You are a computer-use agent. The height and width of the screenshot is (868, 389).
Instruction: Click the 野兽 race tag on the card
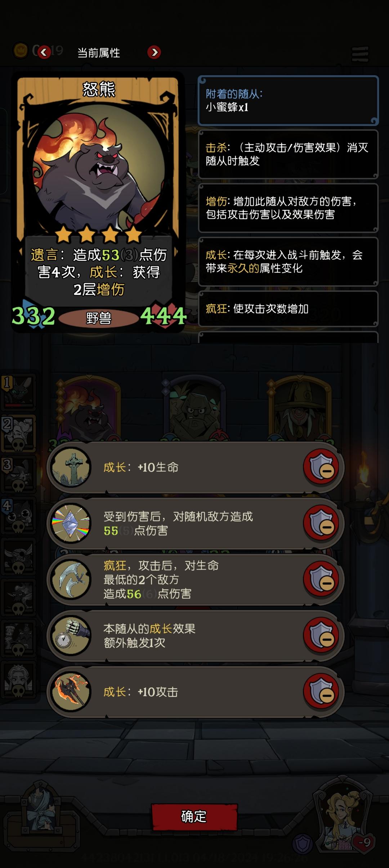point(99,318)
